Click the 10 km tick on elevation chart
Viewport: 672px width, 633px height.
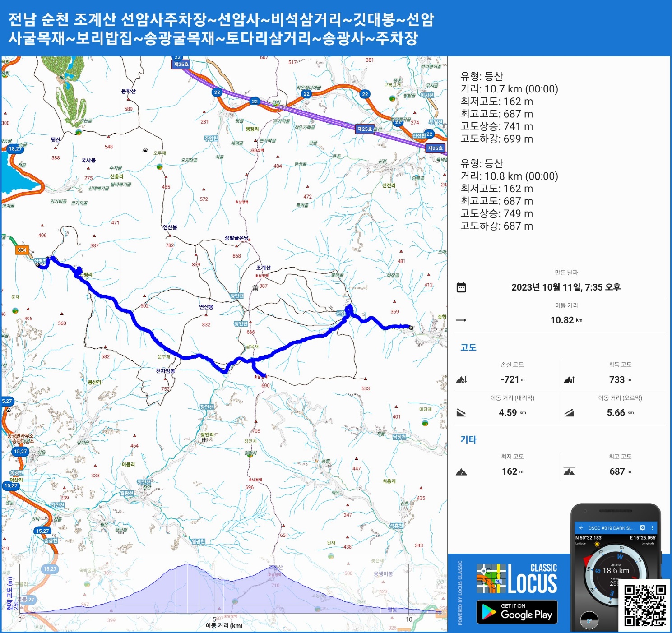tap(409, 619)
